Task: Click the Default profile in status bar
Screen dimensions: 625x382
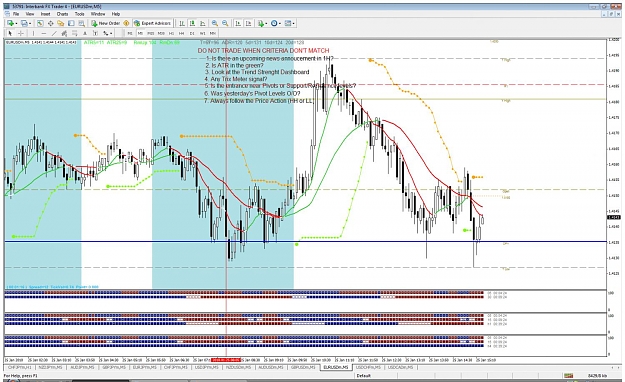Action: coord(364,376)
